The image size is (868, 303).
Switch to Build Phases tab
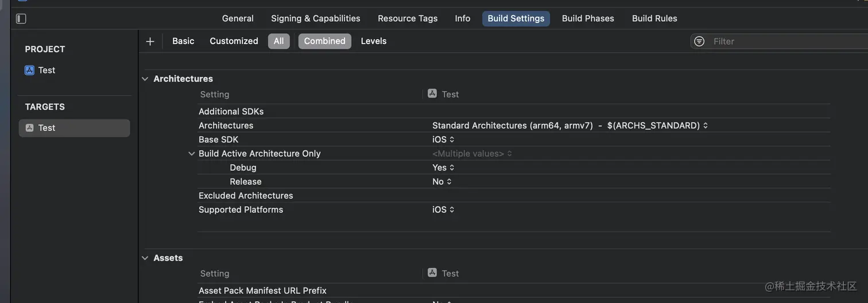pyautogui.click(x=587, y=18)
